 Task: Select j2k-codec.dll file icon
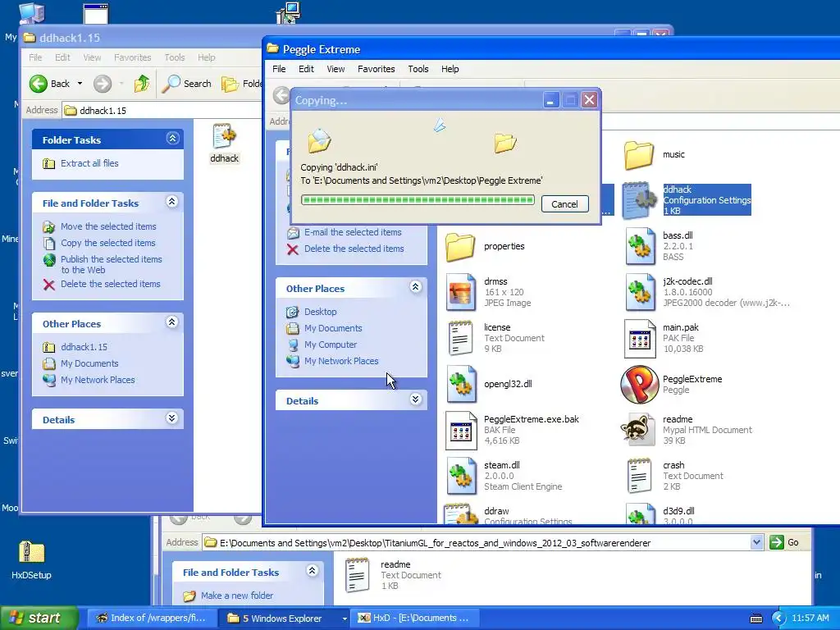[x=640, y=292]
